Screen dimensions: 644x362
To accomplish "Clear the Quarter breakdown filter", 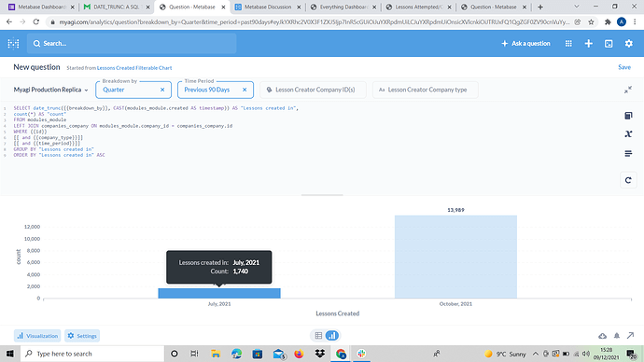I will click(x=162, y=90).
